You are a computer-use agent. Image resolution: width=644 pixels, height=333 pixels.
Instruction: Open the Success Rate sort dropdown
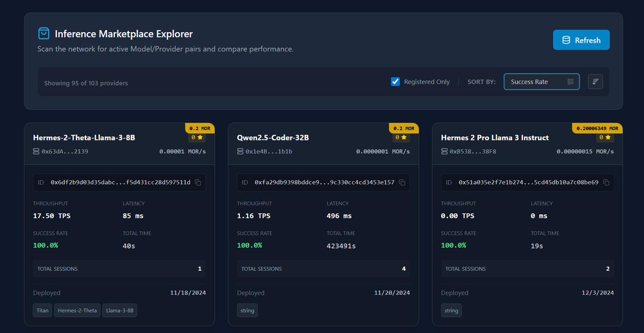coord(541,82)
